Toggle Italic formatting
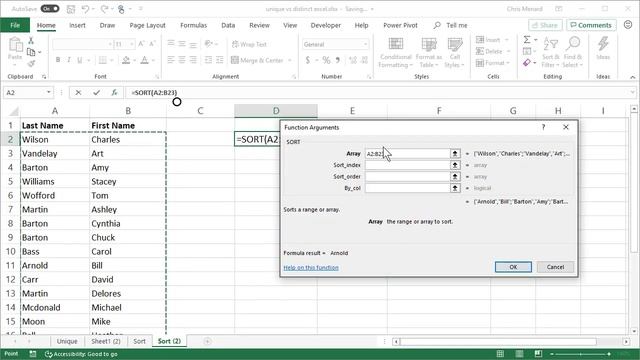The height and width of the screenshot is (360, 640). pyautogui.click(x=69, y=60)
